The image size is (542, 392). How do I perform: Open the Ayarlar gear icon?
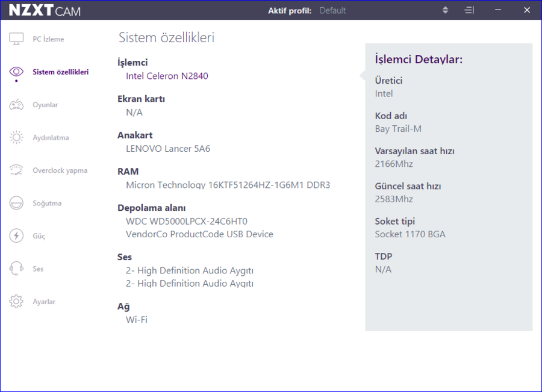tap(16, 302)
